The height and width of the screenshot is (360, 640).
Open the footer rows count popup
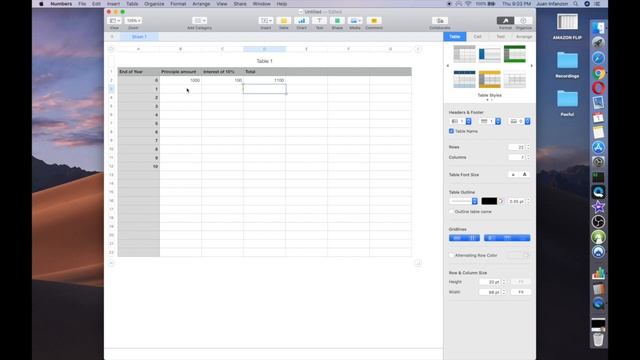click(x=520, y=122)
